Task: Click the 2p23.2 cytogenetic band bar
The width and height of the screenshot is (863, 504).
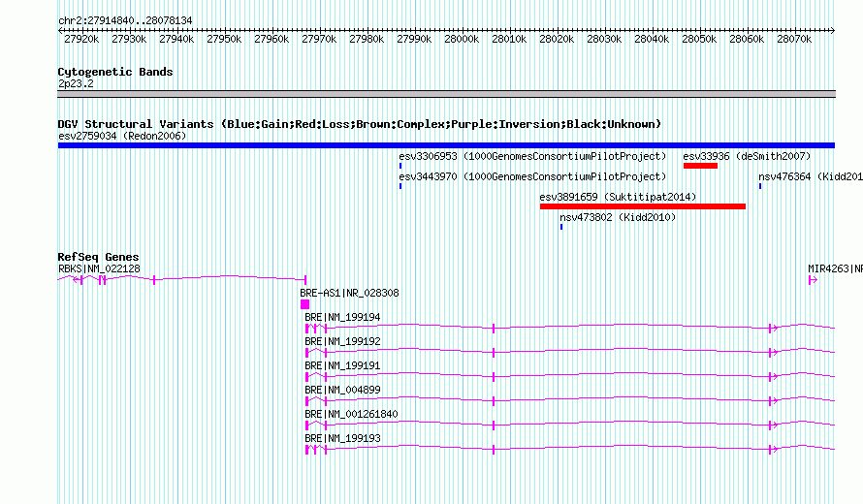Action: [446, 94]
